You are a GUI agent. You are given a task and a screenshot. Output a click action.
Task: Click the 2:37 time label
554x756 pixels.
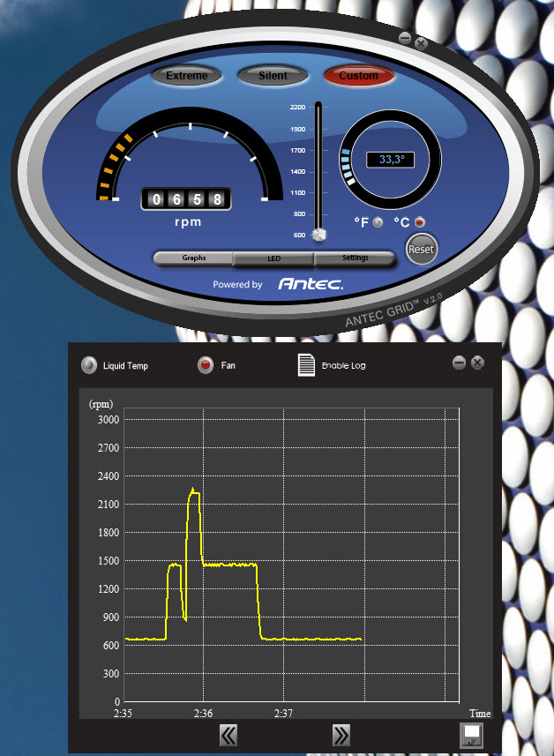pyautogui.click(x=283, y=713)
